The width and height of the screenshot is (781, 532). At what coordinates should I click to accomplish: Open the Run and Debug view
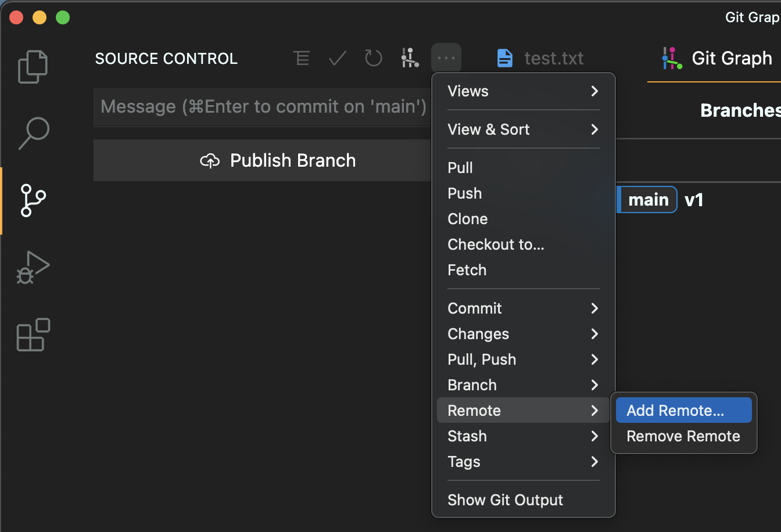click(x=33, y=267)
